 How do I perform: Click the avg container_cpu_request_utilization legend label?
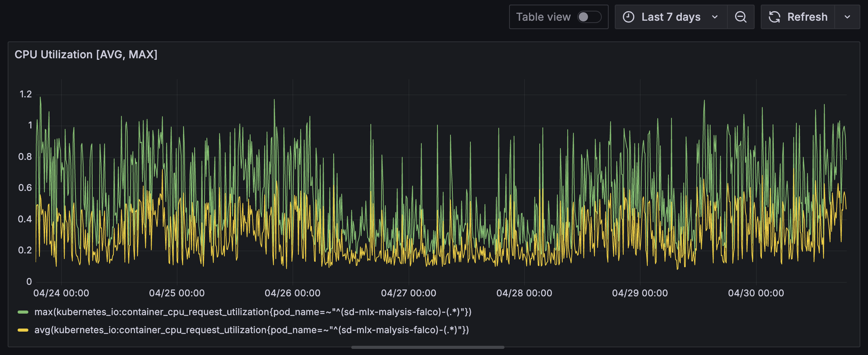tap(251, 330)
